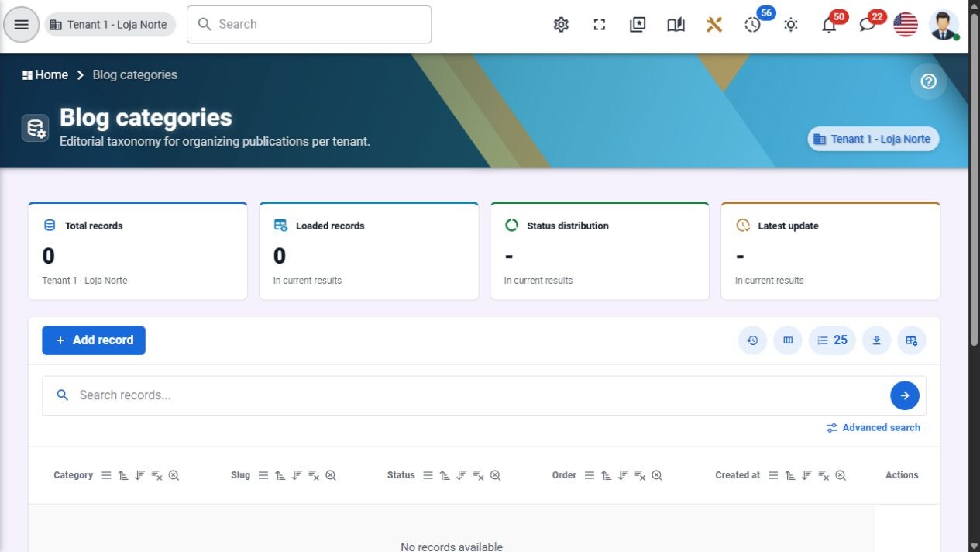Open the documentation book icon
The height and width of the screenshot is (552, 980).
676,25
